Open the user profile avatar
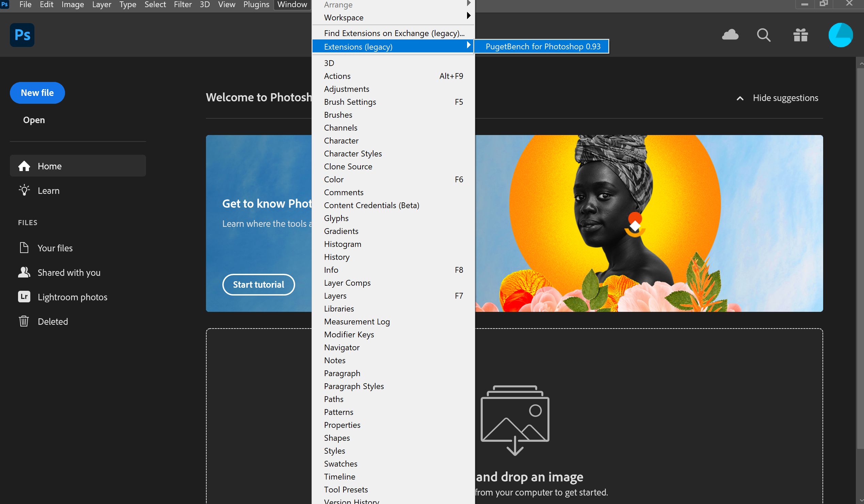864x504 pixels. (x=840, y=35)
